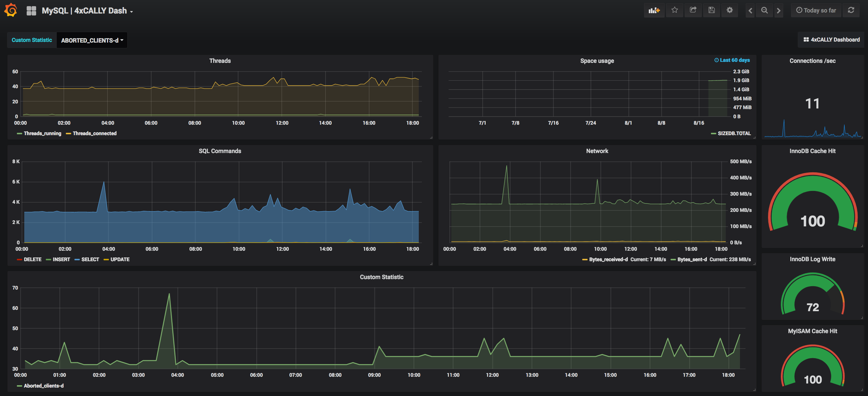Open the Network panel title menu
The width and height of the screenshot is (868, 396).
point(597,151)
